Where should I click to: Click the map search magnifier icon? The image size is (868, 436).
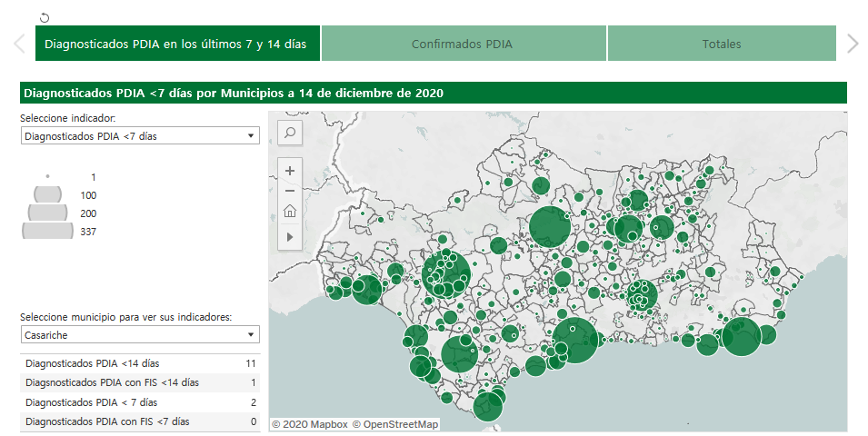(290, 133)
